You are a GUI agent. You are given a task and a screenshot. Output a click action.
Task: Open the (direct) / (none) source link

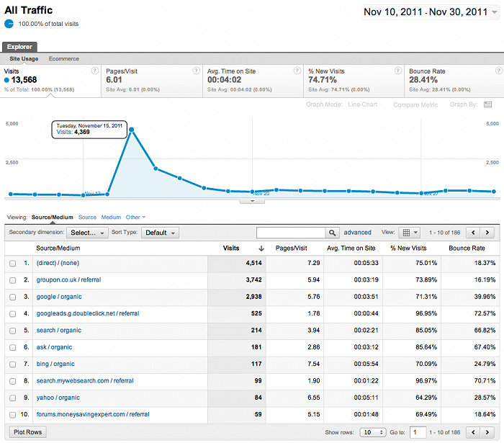58,263
